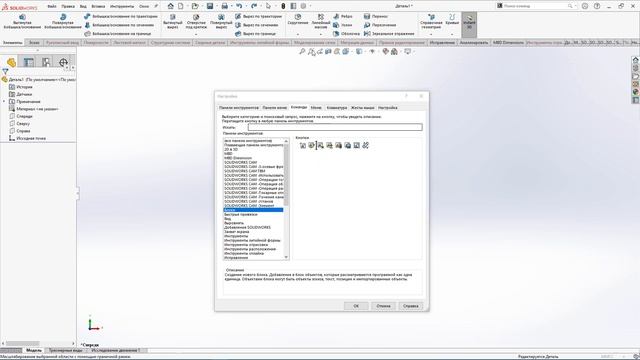
Task: Open the Файл (File) menu
Action: click(52, 7)
